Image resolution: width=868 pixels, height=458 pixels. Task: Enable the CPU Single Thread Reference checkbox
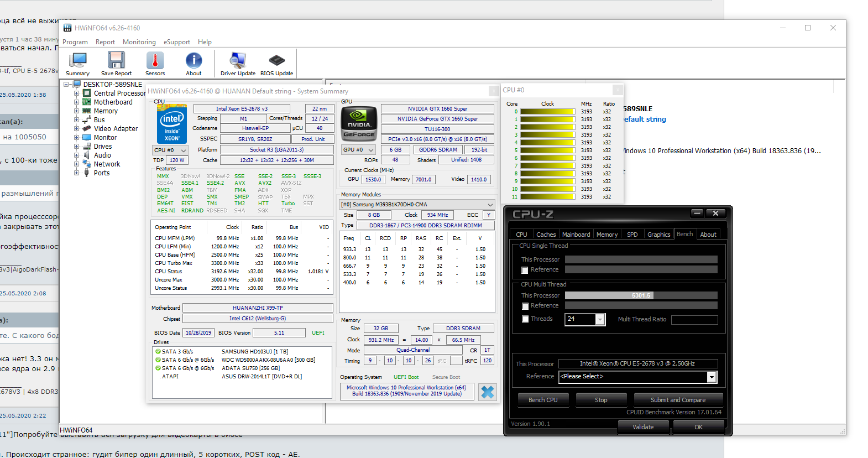(525, 270)
